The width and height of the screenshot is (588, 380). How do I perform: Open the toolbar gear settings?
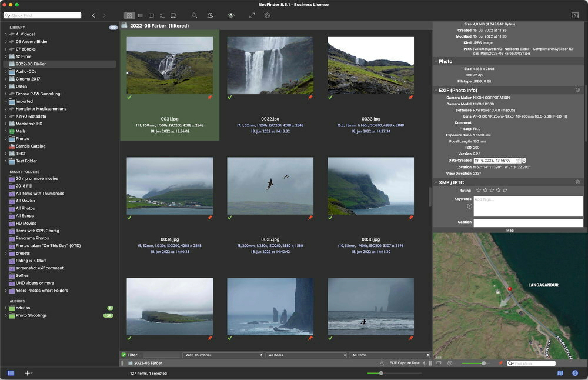tap(267, 15)
